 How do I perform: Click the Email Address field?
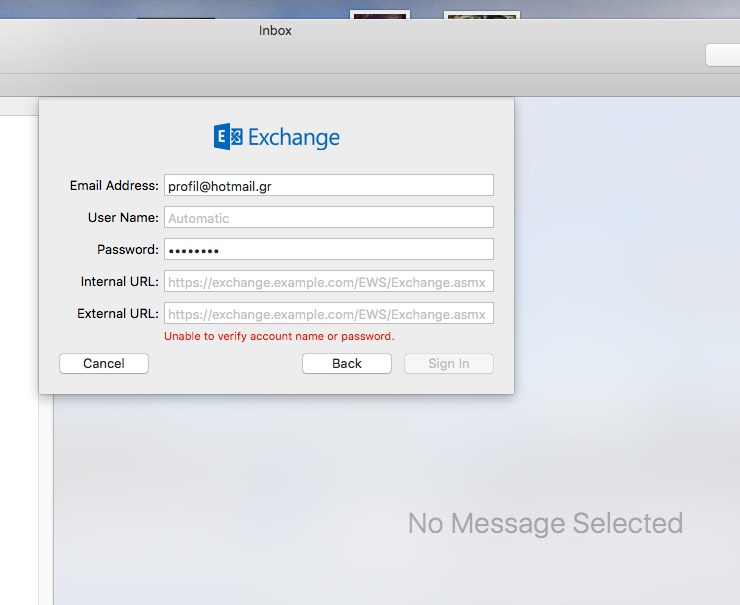[x=328, y=185]
